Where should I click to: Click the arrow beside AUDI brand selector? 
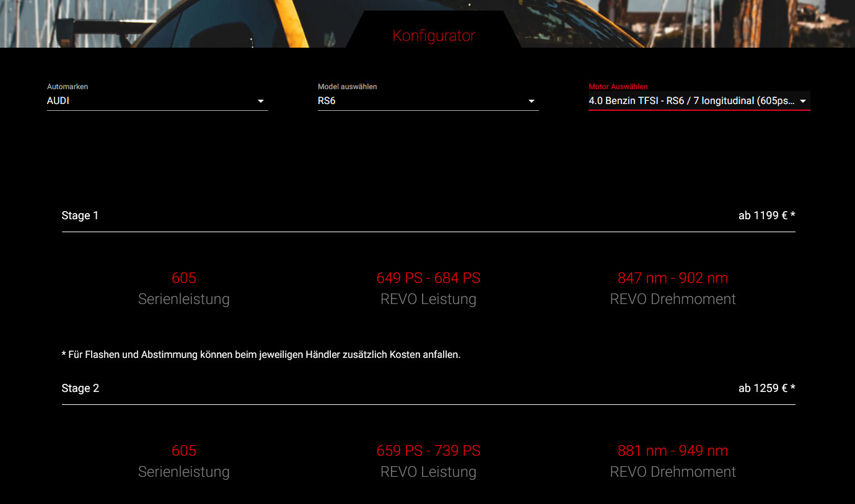pyautogui.click(x=261, y=100)
